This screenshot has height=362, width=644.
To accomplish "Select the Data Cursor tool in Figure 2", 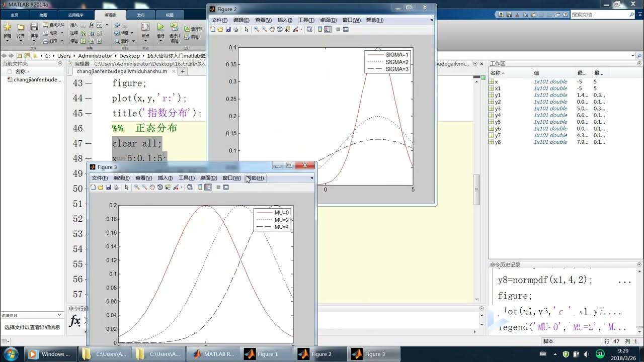I will [x=287, y=29].
